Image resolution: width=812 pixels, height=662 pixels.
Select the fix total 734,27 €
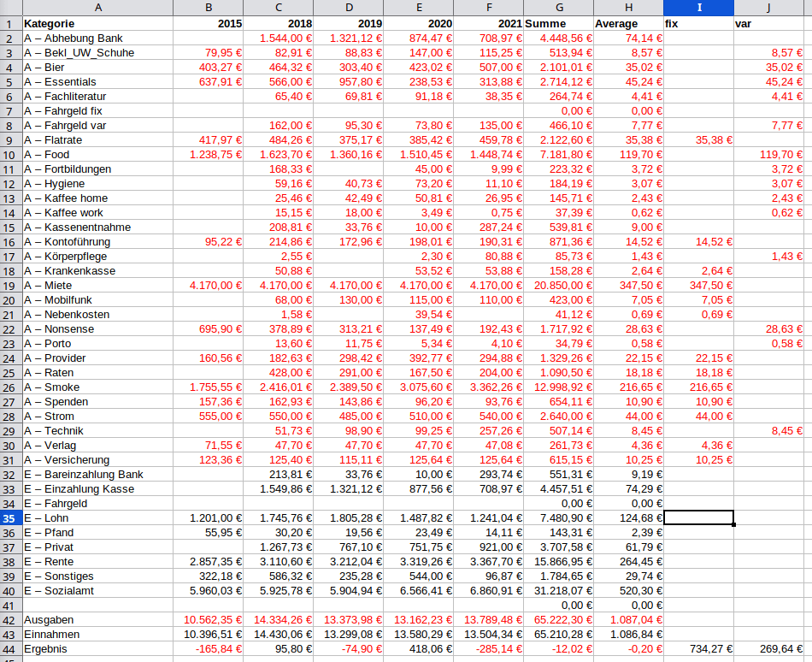(697, 649)
